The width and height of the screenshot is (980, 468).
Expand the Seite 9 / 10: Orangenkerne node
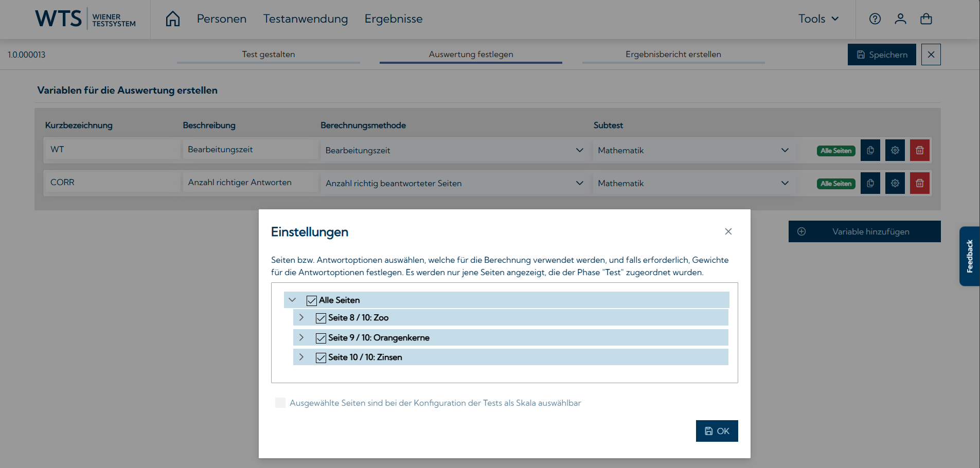(x=301, y=338)
